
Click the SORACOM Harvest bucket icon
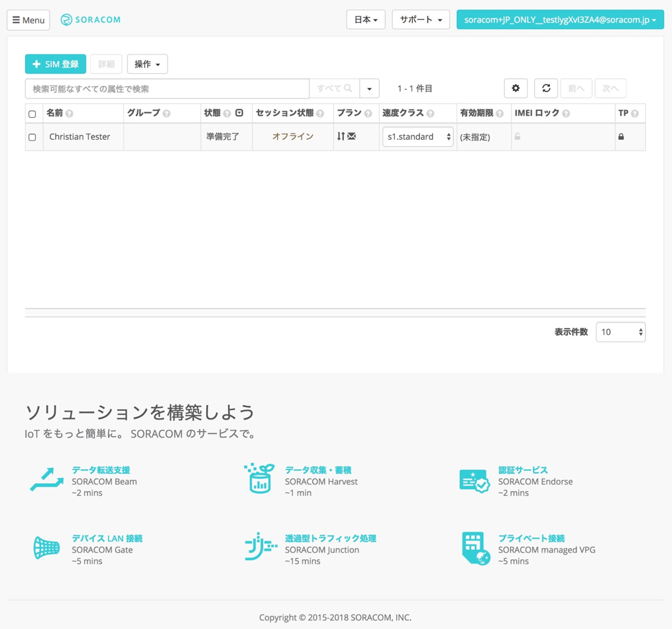pos(260,479)
